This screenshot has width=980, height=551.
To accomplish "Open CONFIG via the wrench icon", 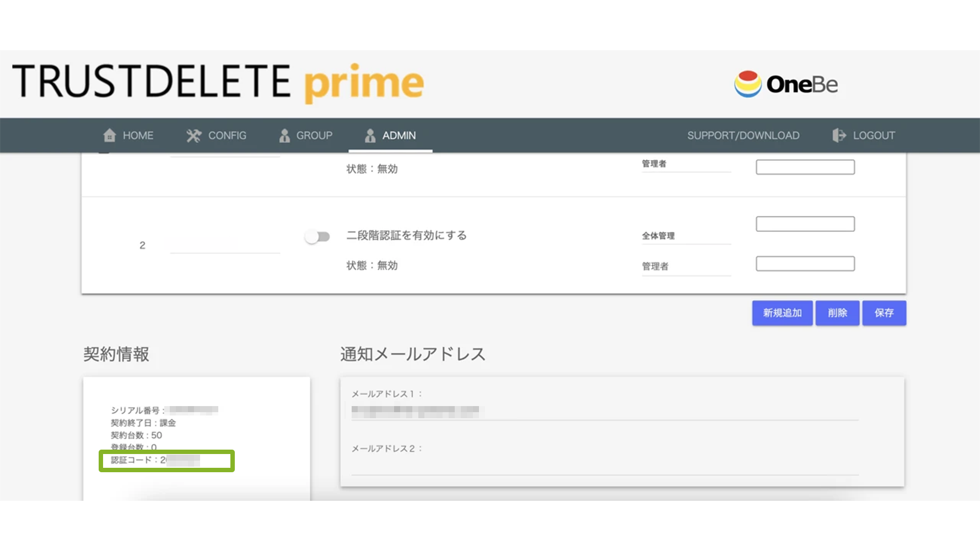I will point(193,135).
